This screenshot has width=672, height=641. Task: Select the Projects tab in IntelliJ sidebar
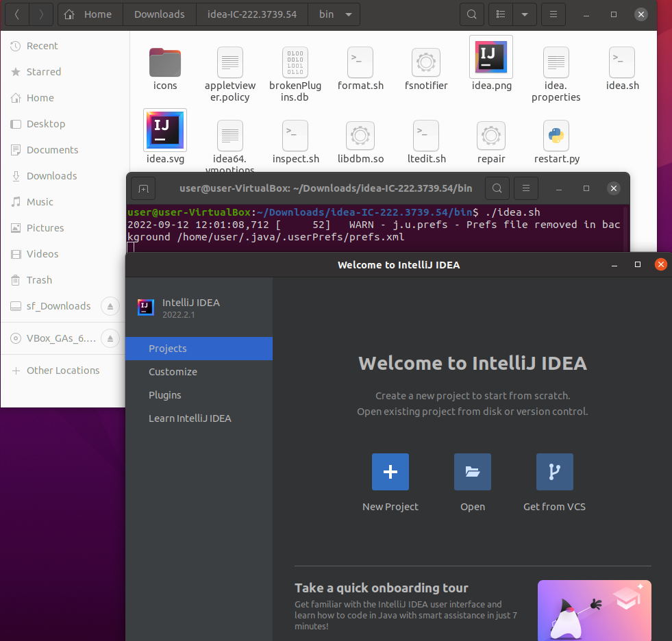(199, 349)
